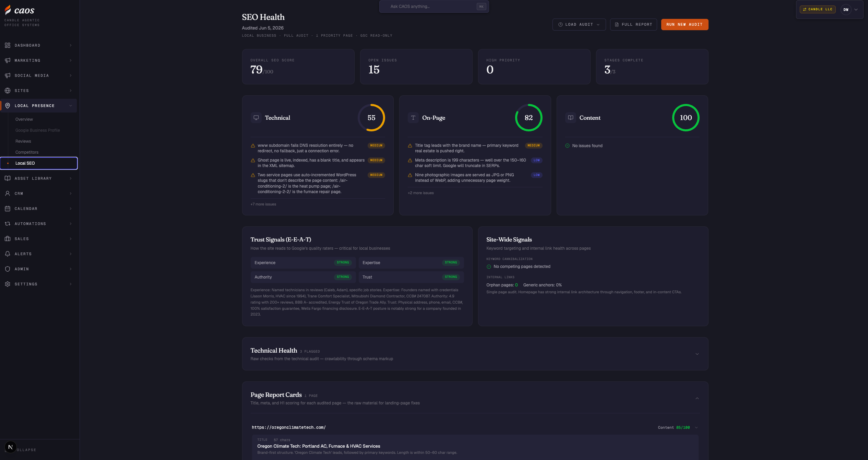Expand the Marketing menu chevron
Viewport: 868px width, 460px height.
click(x=71, y=60)
